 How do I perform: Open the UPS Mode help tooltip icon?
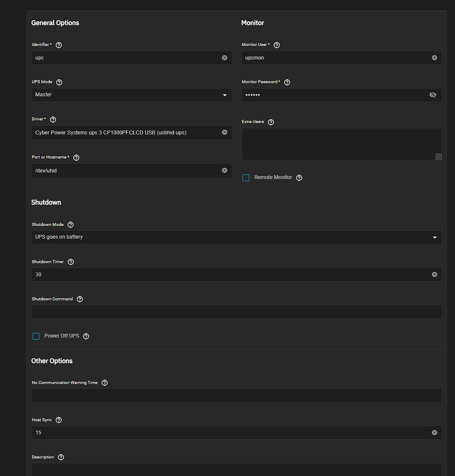coord(59,82)
